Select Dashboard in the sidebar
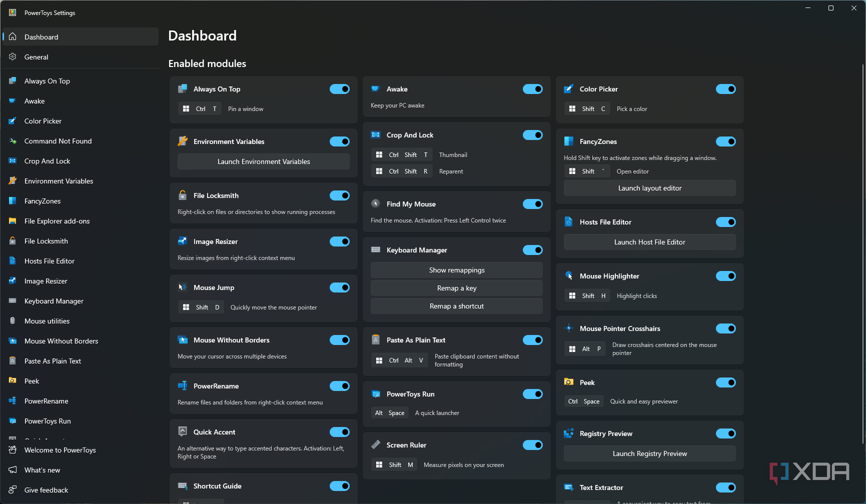 point(81,37)
